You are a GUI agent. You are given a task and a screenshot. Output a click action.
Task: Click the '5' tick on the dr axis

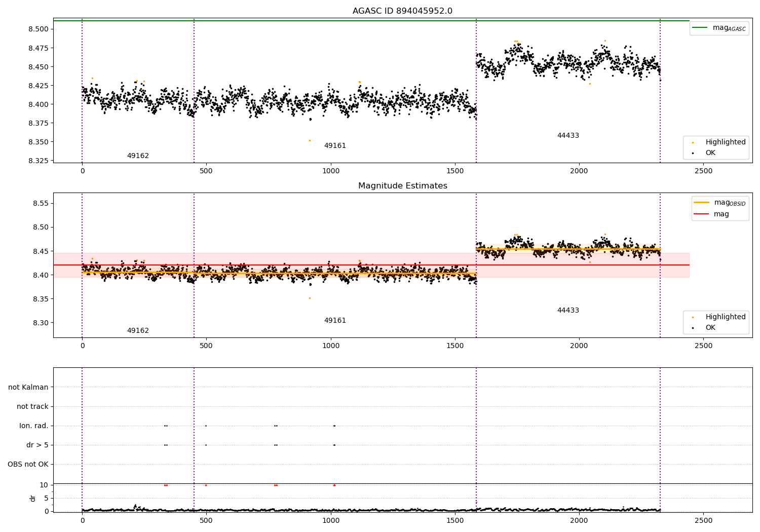pos(46,498)
